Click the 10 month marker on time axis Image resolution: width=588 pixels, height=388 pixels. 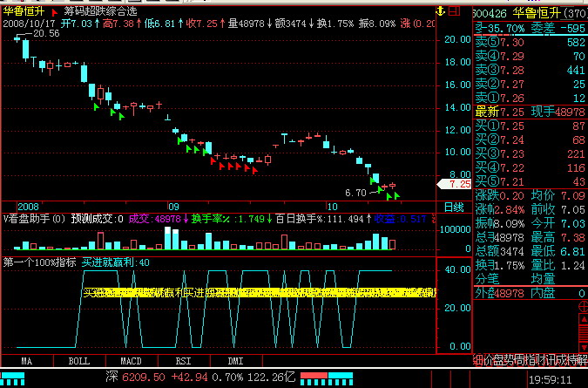[x=332, y=207]
